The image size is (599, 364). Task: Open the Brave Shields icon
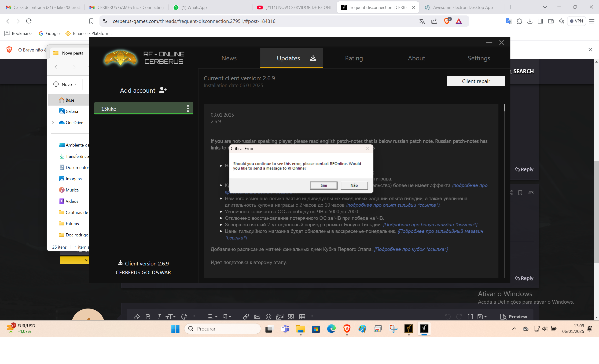[447, 21]
